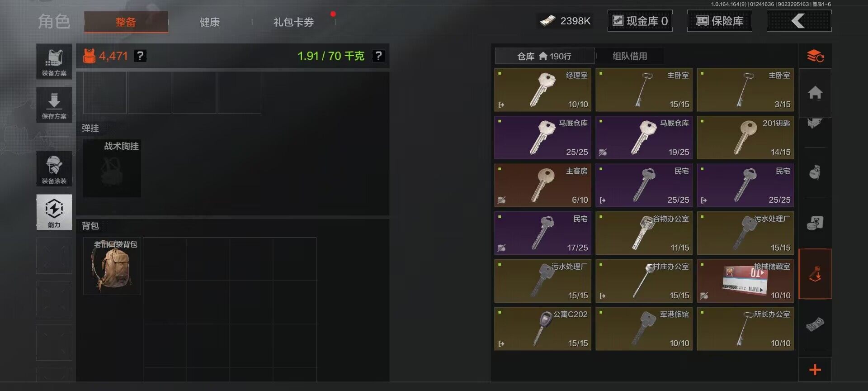The image size is (868, 391).
Task: Click the stack sort icon above filters
Action: point(815,56)
